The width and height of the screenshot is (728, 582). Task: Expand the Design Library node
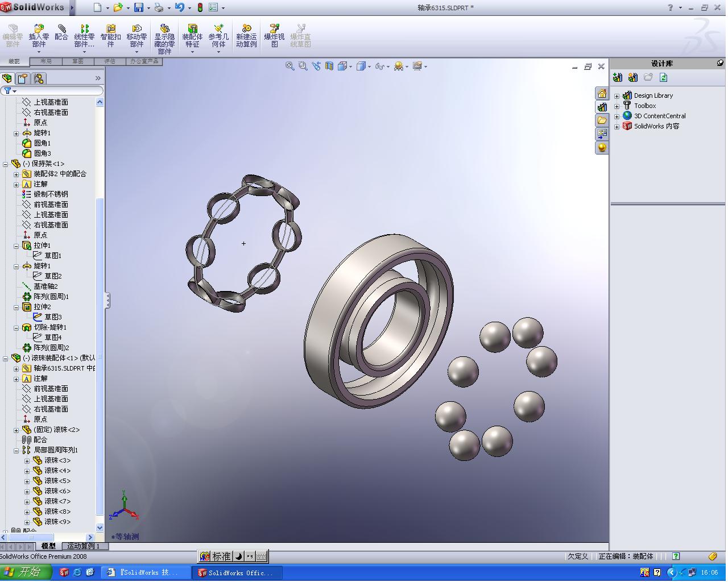click(617, 96)
